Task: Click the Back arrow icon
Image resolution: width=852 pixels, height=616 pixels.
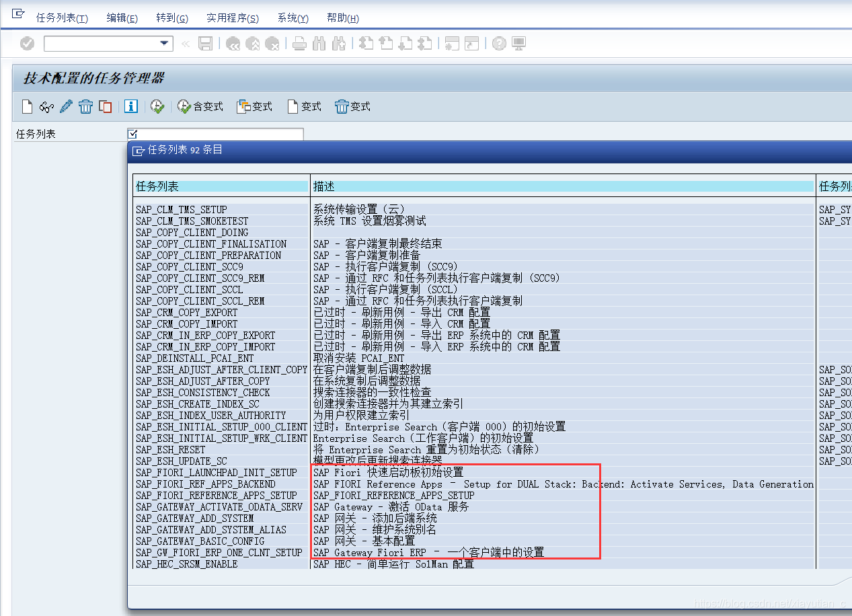Action: [x=233, y=44]
